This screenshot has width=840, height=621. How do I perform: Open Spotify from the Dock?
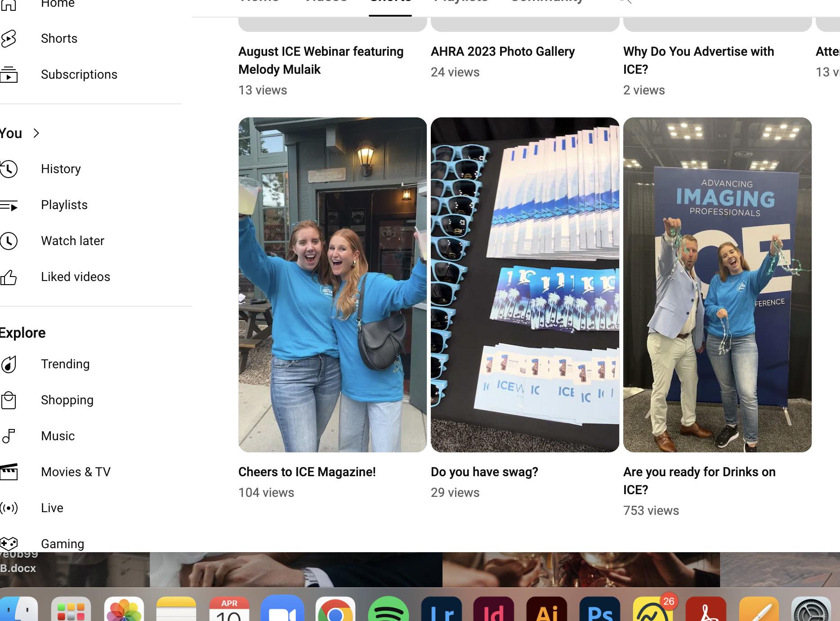coord(388,609)
